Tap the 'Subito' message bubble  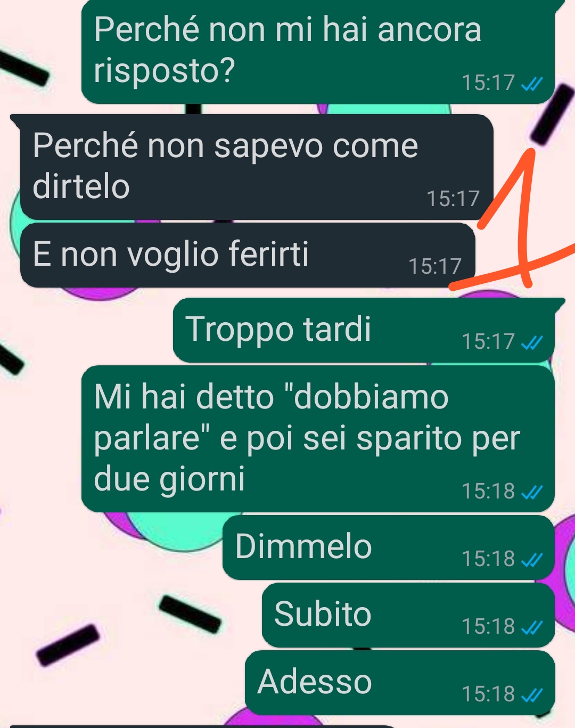[408, 615]
